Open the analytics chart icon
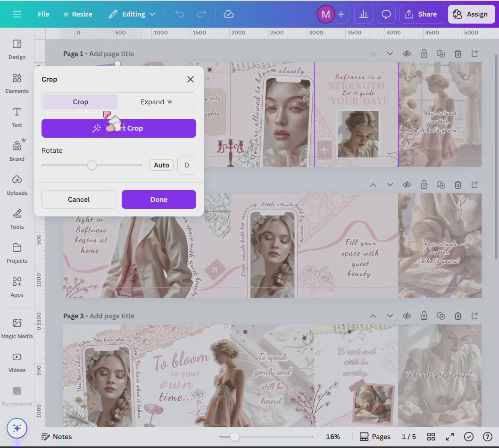The height and width of the screenshot is (448, 499). (363, 14)
